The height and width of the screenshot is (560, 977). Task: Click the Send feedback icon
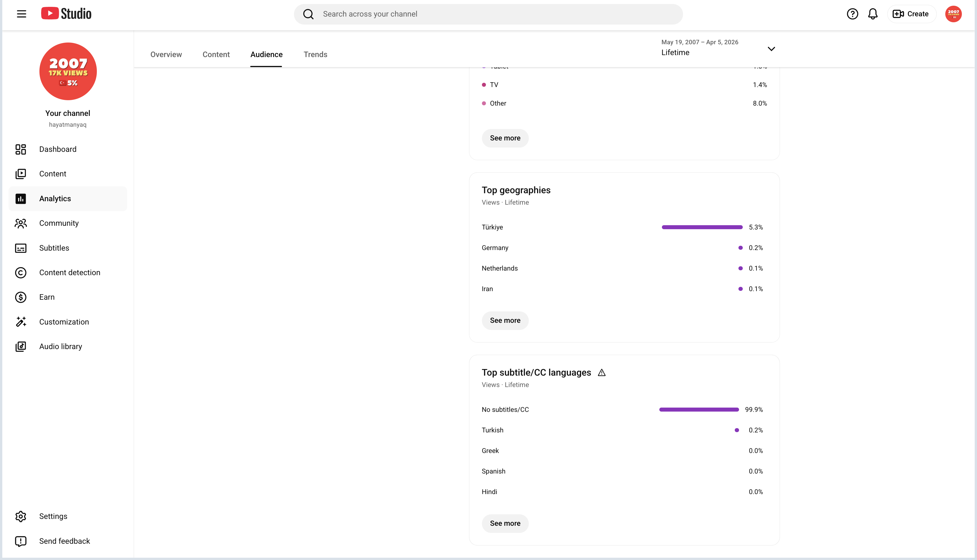click(21, 541)
